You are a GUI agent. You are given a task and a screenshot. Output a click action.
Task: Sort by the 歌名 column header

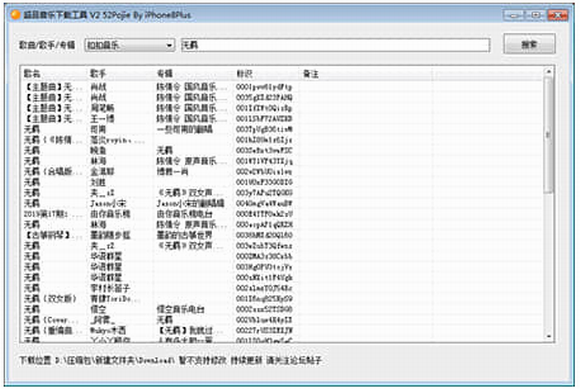(x=55, y=74)
